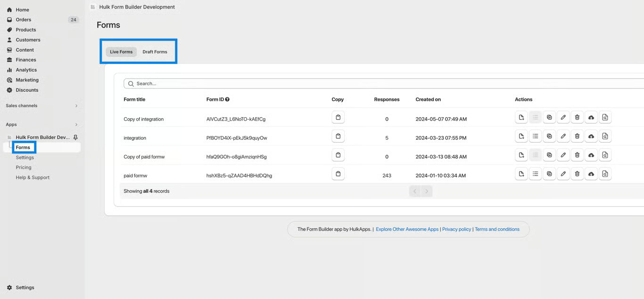Click file-plus icon for Copy of integration
Viewport: 644px width, 299px height.
521,117
